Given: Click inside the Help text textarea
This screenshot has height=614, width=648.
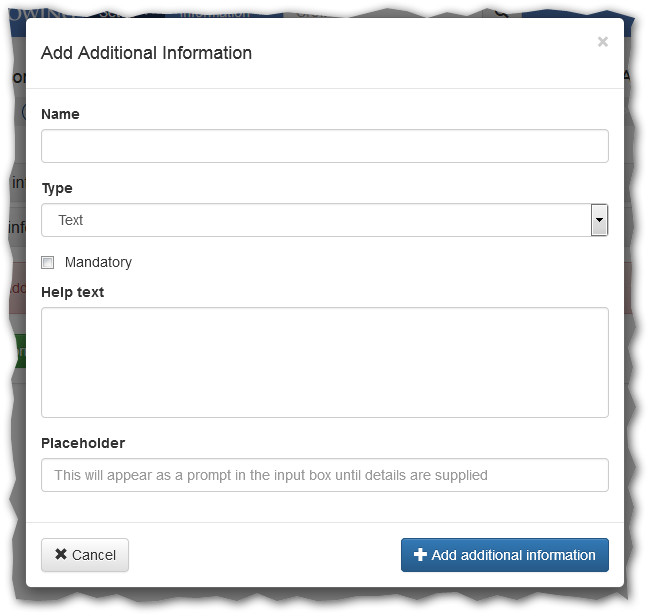Looking at the screenshot, I should coord(324,362).
